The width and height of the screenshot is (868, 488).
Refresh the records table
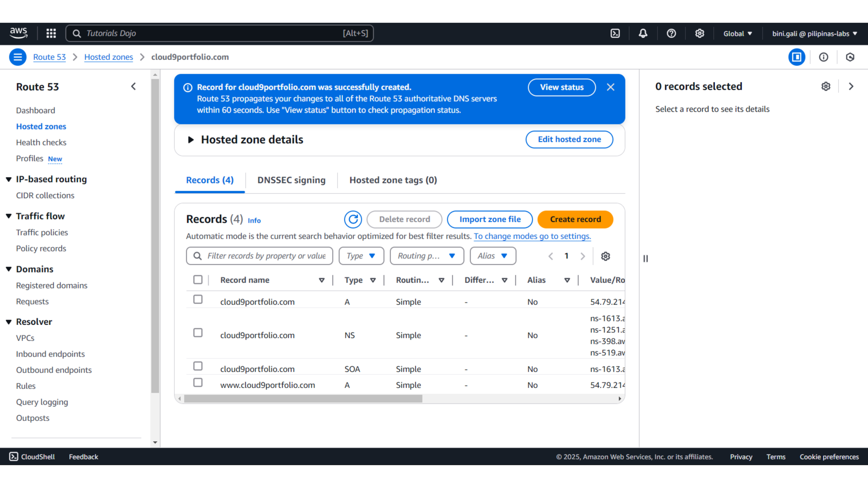pos(353,219)
